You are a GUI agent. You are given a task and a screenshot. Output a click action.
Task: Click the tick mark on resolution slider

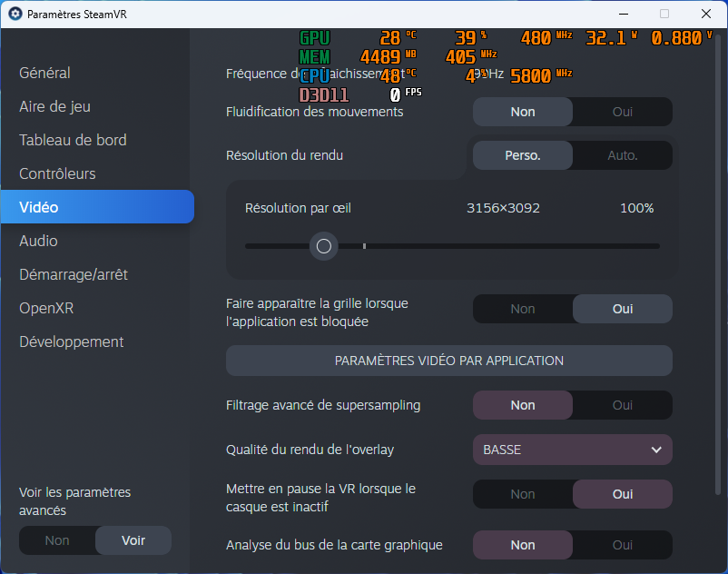365,246
